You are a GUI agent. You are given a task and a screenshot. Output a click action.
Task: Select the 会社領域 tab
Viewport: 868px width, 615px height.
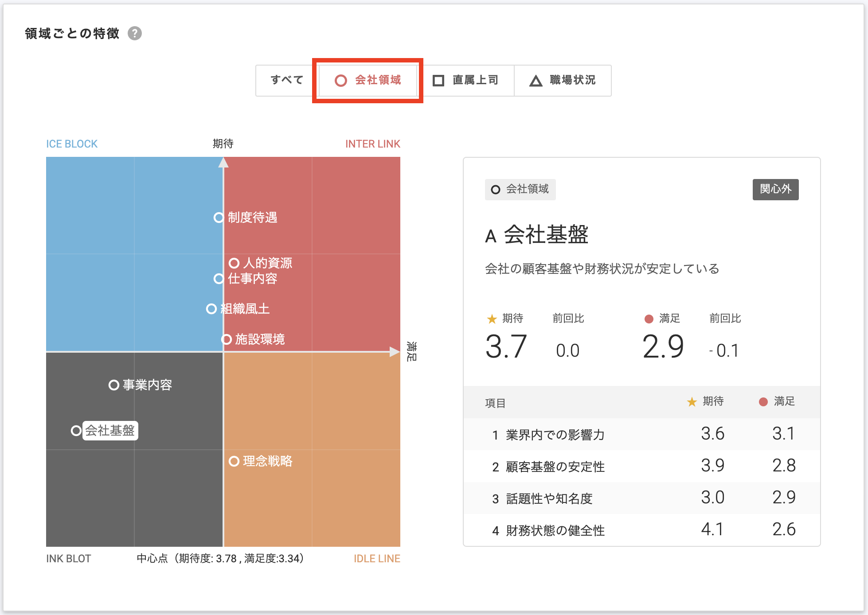(368, 80)
